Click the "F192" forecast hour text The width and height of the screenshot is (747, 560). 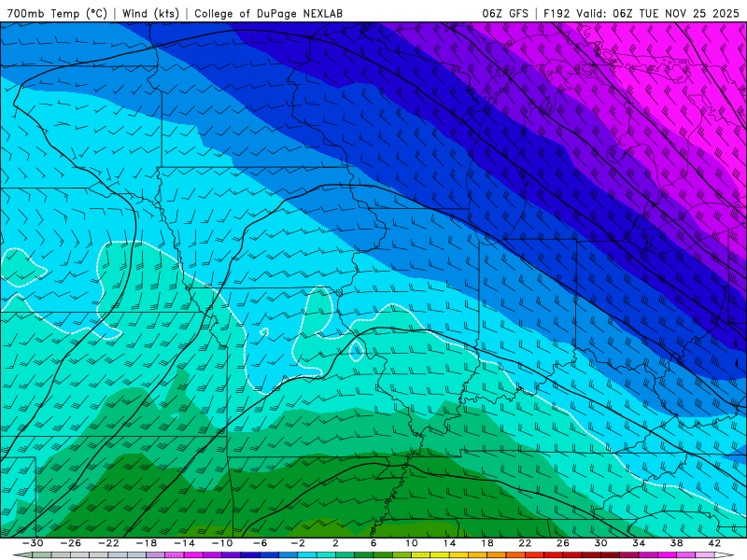(x=557, y=13)
